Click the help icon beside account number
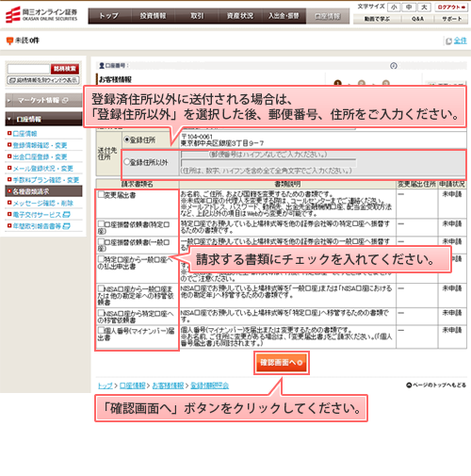The image size is (471, 476). click(x=394, y=66)
